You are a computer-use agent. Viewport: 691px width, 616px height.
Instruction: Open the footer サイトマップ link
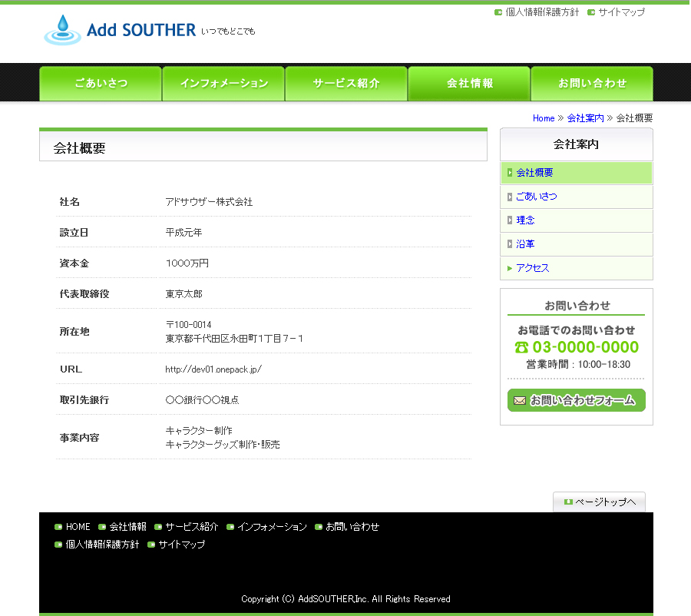point(181,545)
